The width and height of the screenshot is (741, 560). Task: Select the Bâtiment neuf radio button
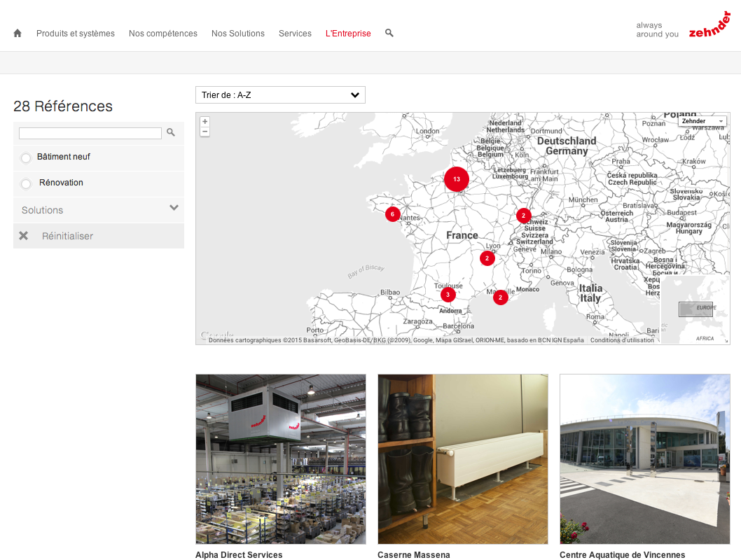tap(26, 157)
